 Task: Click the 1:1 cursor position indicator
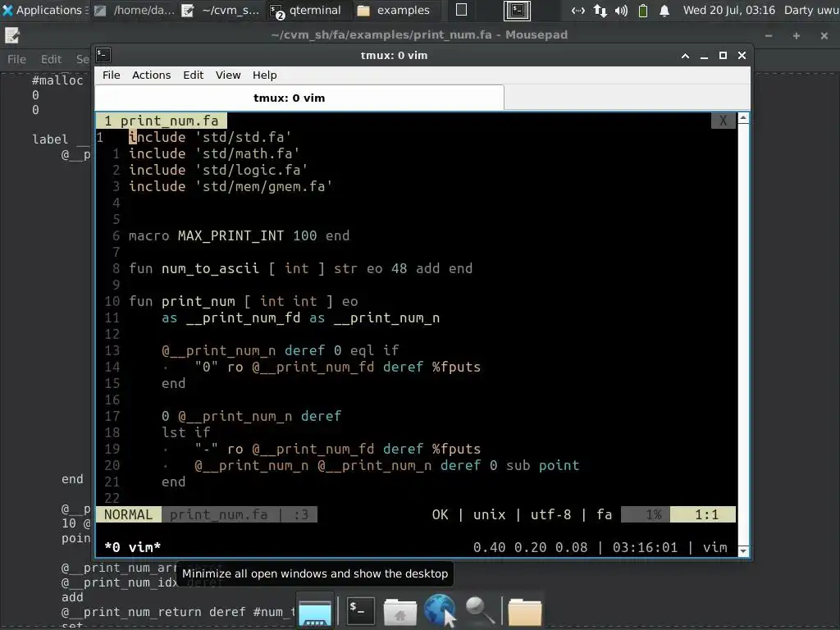703,514
